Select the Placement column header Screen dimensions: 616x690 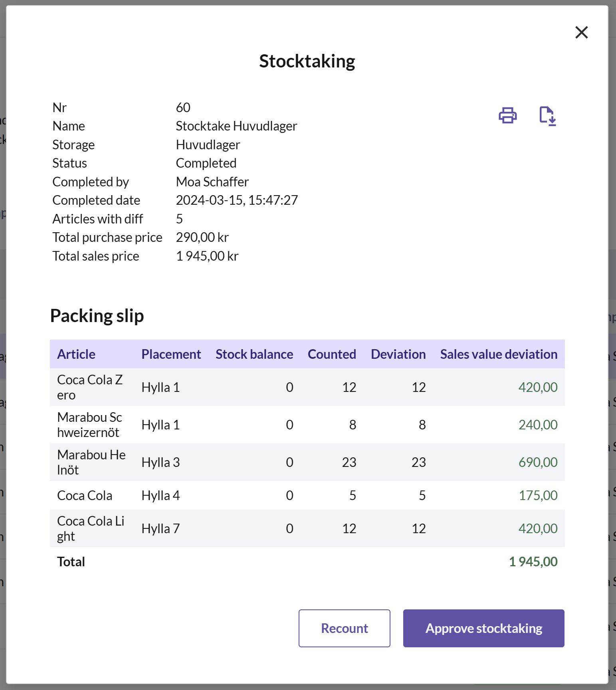pyautogui.click(x=171, y=354)
